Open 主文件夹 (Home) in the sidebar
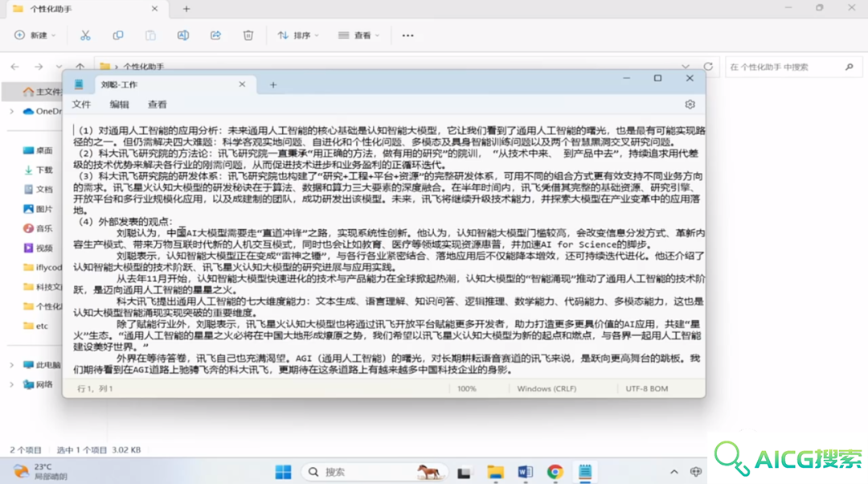Screen dimensions: 868x484 pyautogui.click(x=42, y=92)
